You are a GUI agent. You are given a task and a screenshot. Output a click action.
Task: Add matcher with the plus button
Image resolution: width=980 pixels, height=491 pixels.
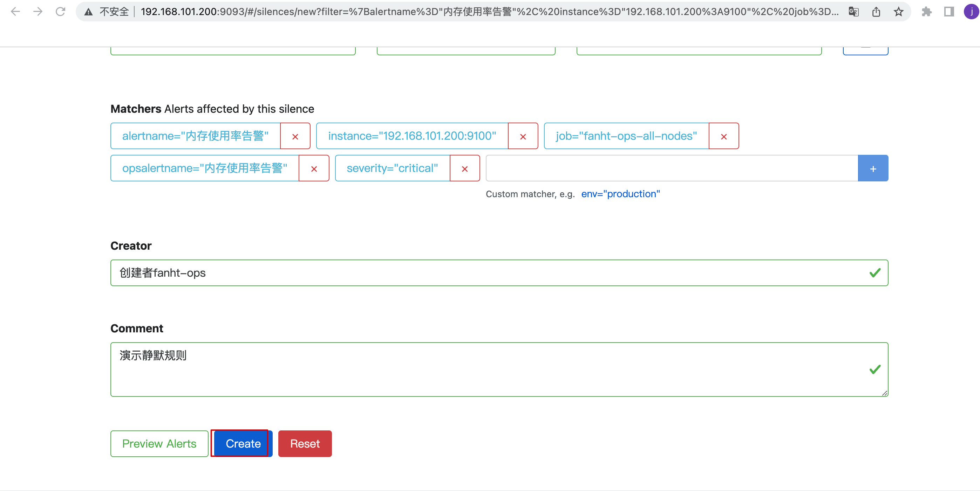(873, 168)
